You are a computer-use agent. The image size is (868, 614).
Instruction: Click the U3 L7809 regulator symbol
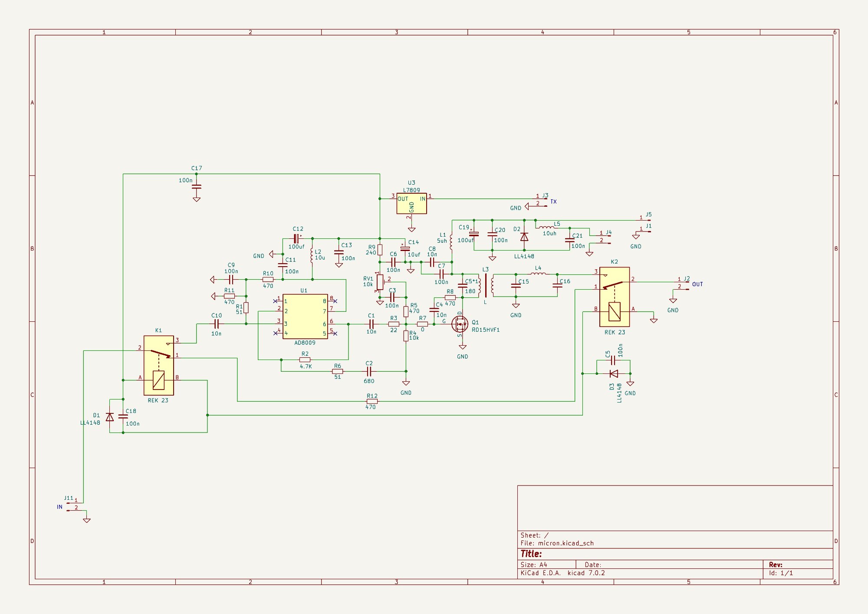coord(411,204)
